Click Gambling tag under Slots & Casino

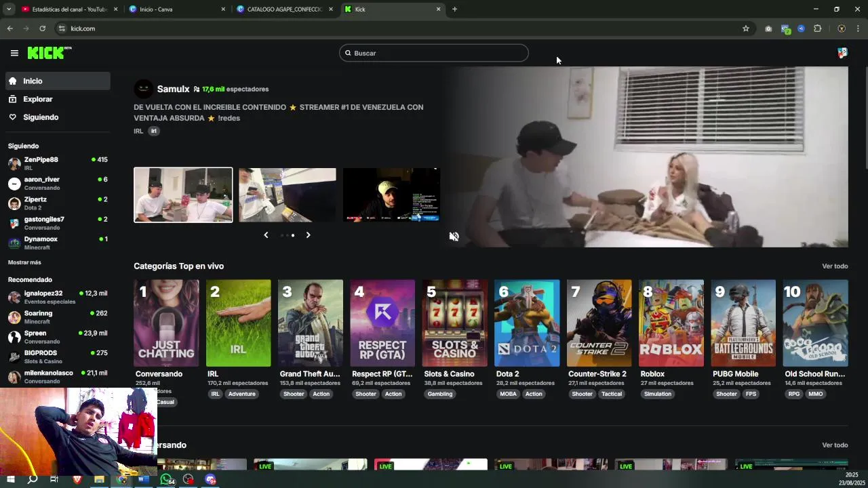click(440, 394)
